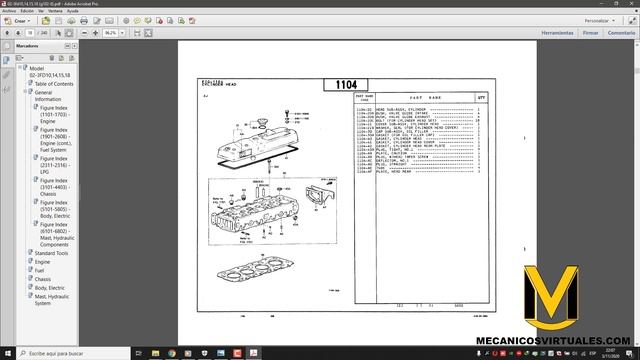640x360 pixels.
Task: Open the Table of Contents bookmark
Action: click(x=54, y=84)
